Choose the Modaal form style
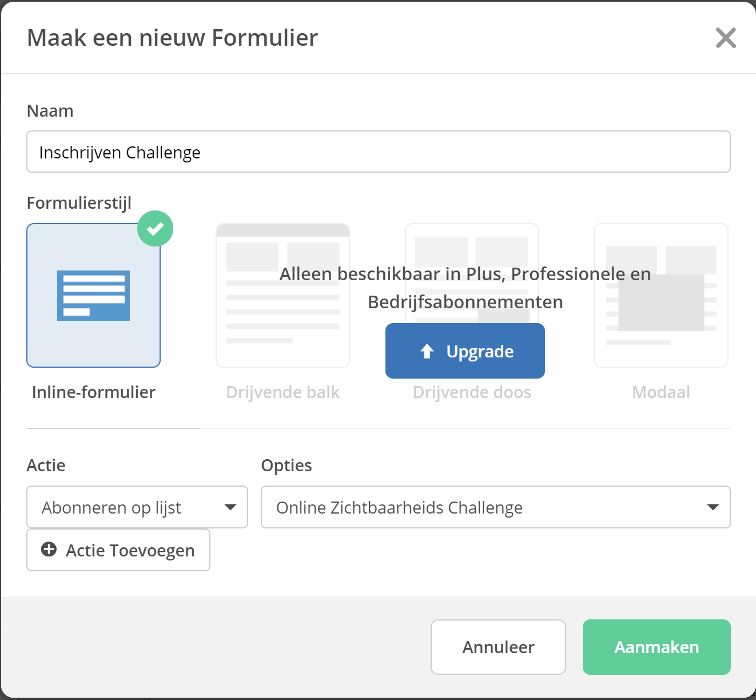Image resolution: width=756 pixels, height=700 pixels. tap(661, 295)
